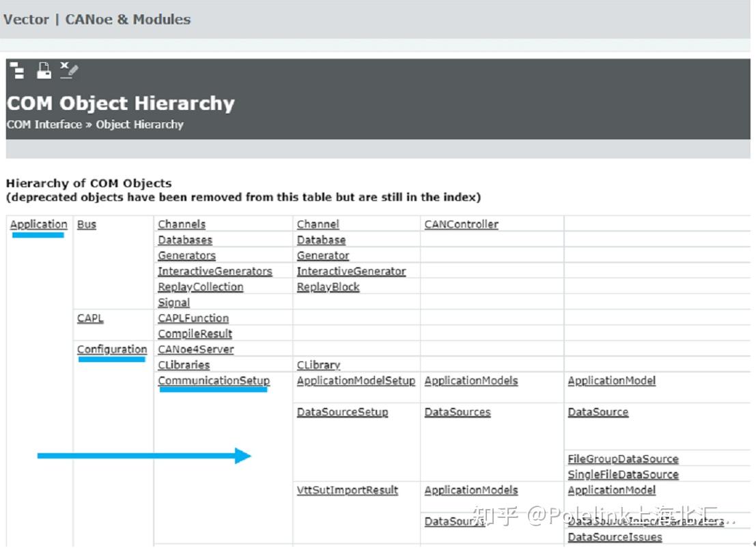756x548 pixels.
Task: Click the CompileResult link
Action: (x=195, y=333)
